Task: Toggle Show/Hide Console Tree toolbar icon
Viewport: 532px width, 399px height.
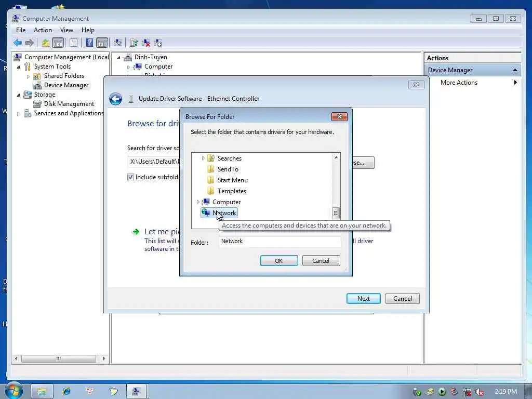Action: [58, 43]
